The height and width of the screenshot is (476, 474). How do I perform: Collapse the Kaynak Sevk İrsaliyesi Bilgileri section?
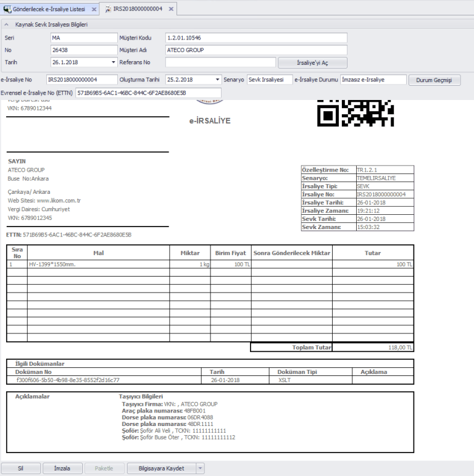tap(7, 25)
